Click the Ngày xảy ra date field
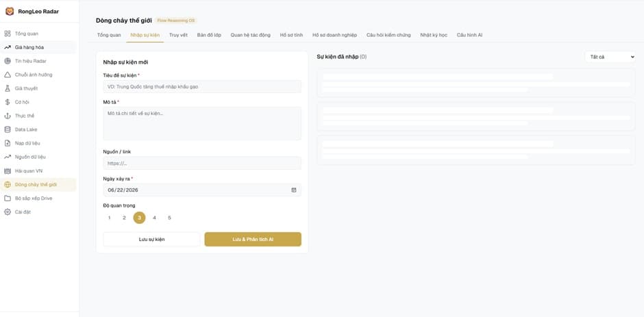Screen dimensions: 644x317 [x=202, y=190]
